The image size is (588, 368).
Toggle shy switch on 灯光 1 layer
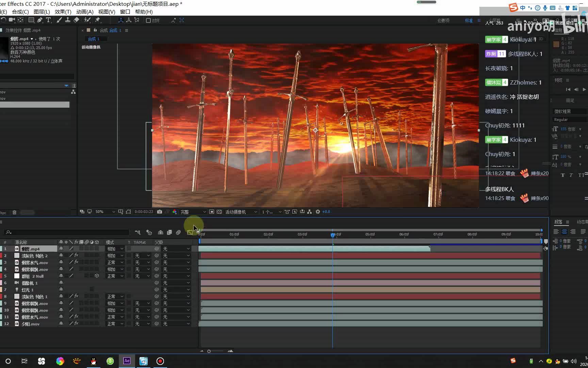pyautogui.click(x=61, y=289)
